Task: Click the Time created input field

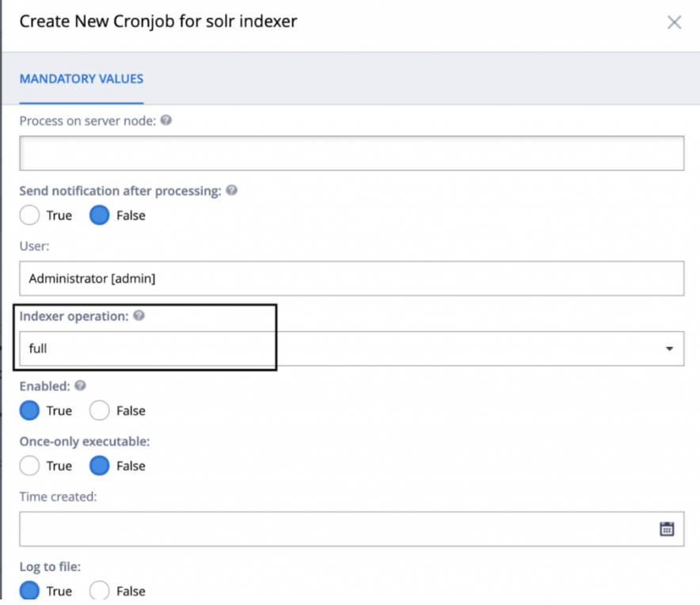Action: coord(352,529)
